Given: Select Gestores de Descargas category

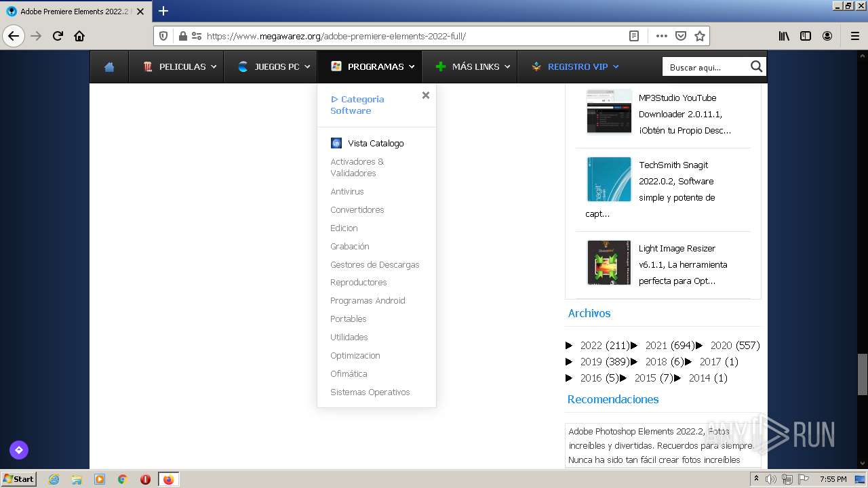Looking at the screenshot, I should click(375, 264).
